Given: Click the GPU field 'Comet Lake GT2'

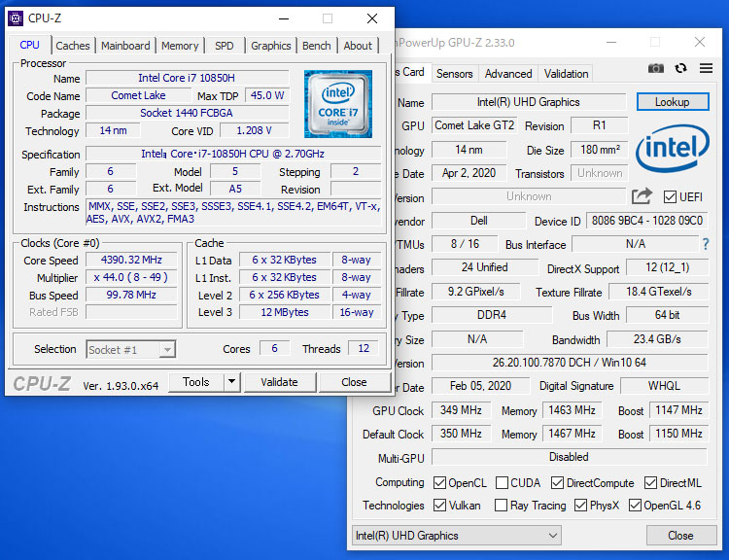Looking at the screenshot, I should coord(474,125).
